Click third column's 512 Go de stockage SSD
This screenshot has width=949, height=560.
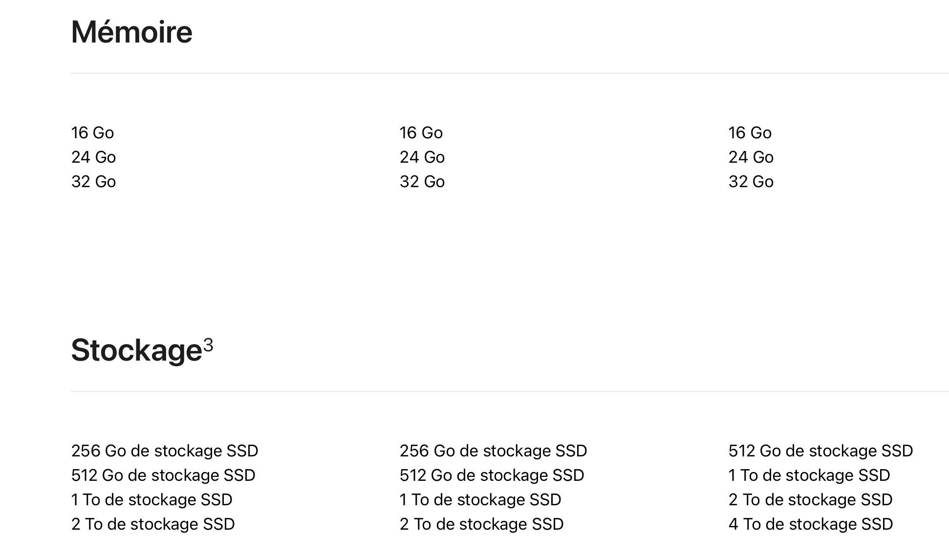point(820,451)
